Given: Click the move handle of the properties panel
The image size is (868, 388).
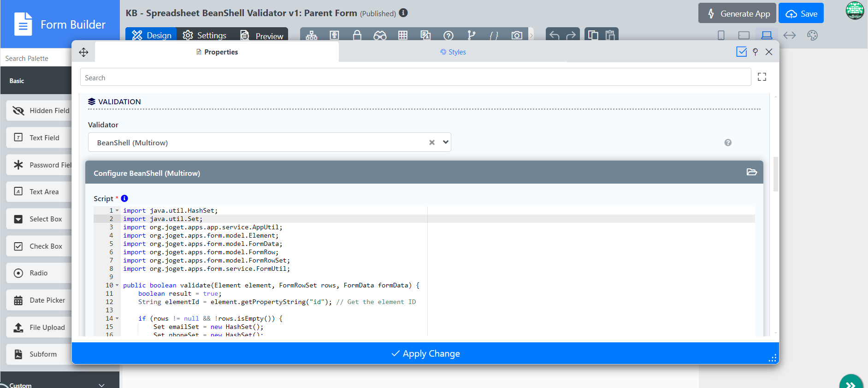Looking at the screenshot, I should [x=83, y=52].
